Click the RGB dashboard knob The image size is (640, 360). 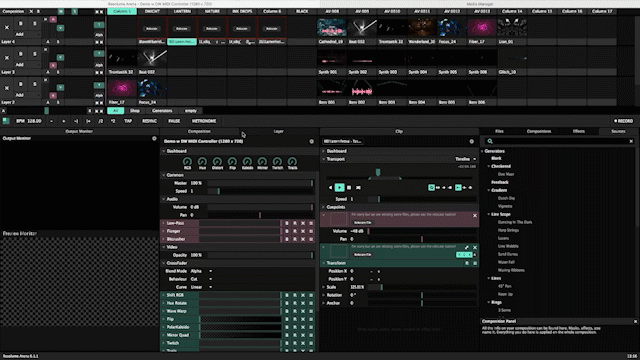click(187, 162)
